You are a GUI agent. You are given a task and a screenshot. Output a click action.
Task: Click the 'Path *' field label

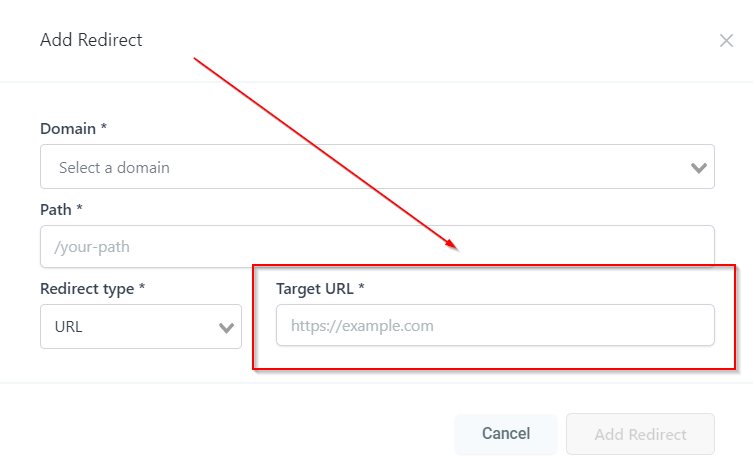point(60,209)
